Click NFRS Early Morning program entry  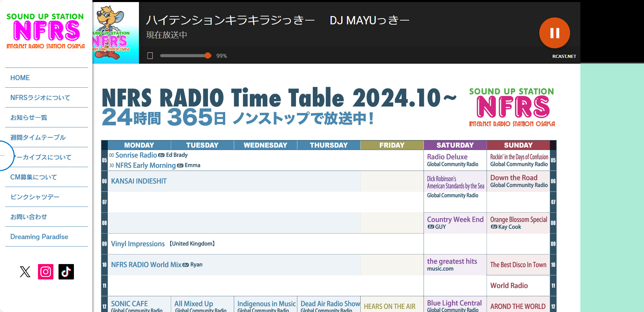(145, 165)
